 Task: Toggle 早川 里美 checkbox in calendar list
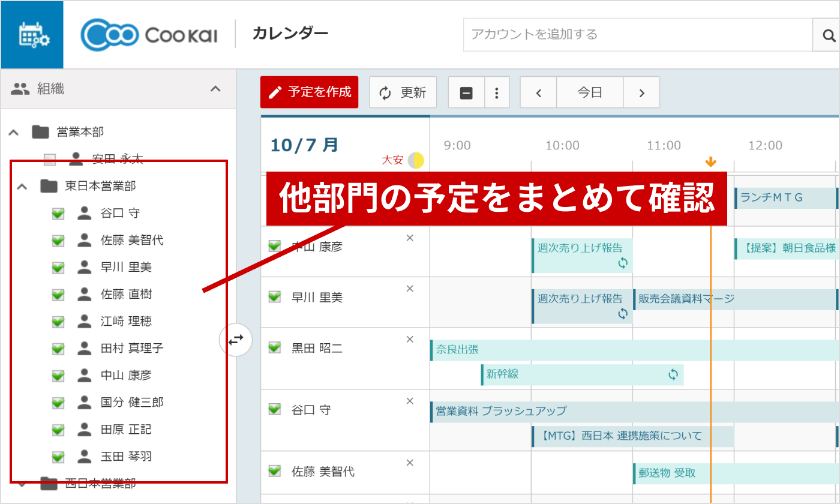pos(275,296)
